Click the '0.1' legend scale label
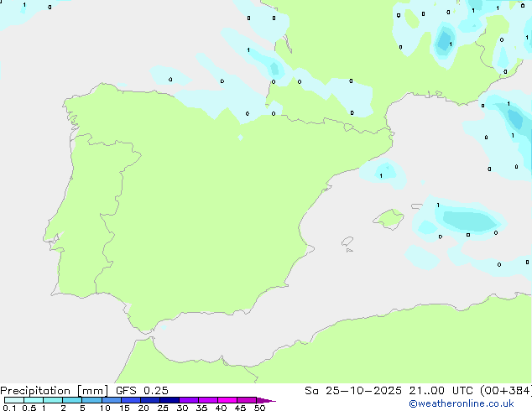This screenshot has height=411, width=532. click(9, 408)
